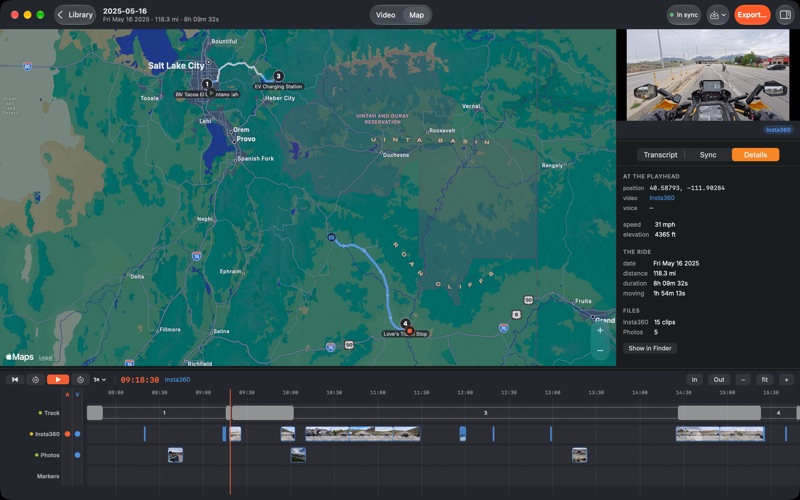Set the In point
The height and width of the screenshot is (500, 800).
tap(694, 380)
